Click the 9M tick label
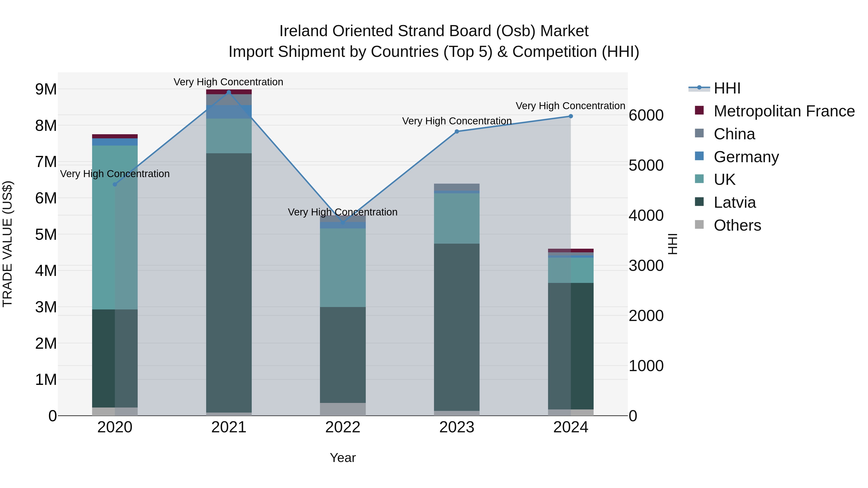Image resolution: width=868 pixels, height=488 pixels. (x=46, y=89)
